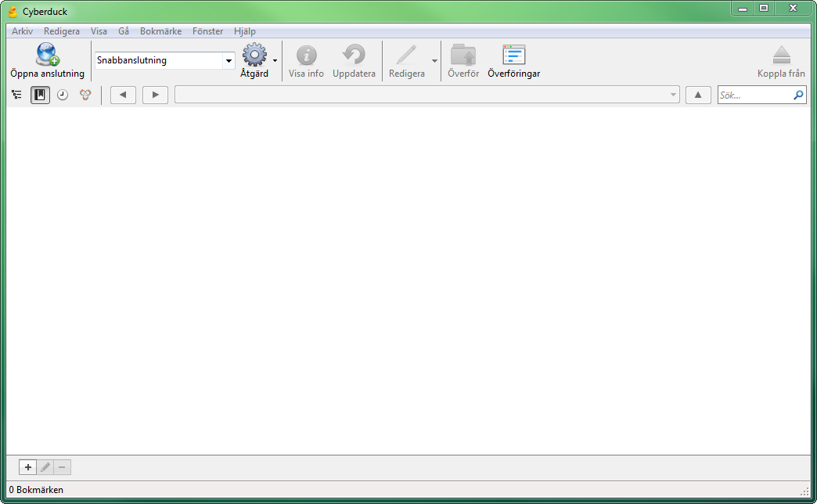The image size is (817, 504).
Task: Go to parent folder with up arrow
Action: click(x=698, y=95)
